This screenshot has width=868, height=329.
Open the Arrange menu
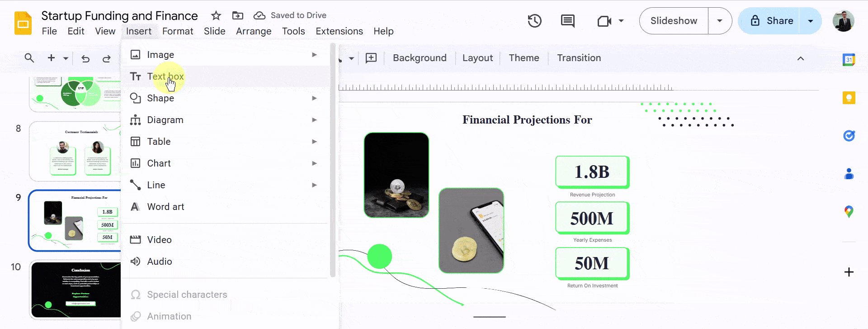point(254,31)
